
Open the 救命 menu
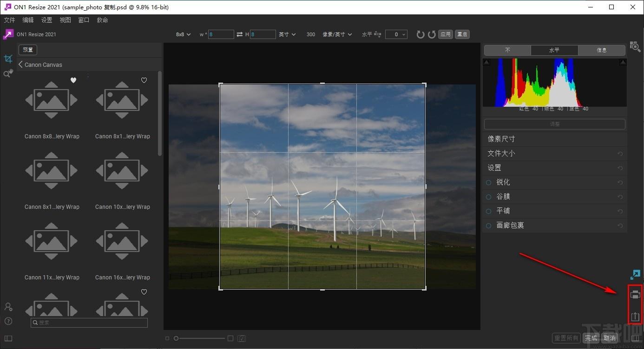pyautogui.click(x=103, y=20)
